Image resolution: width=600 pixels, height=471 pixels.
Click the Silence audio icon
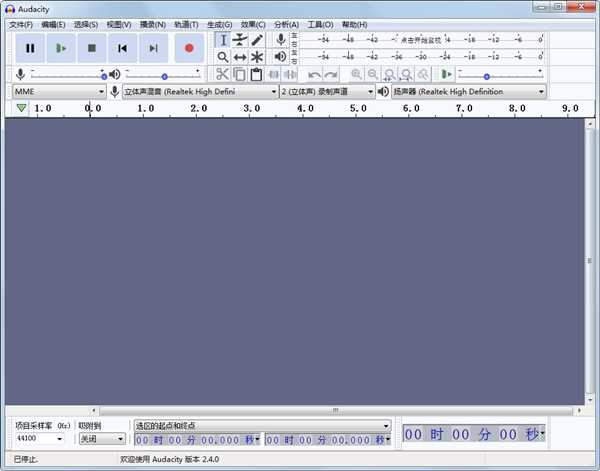click(x=290, y=74)
